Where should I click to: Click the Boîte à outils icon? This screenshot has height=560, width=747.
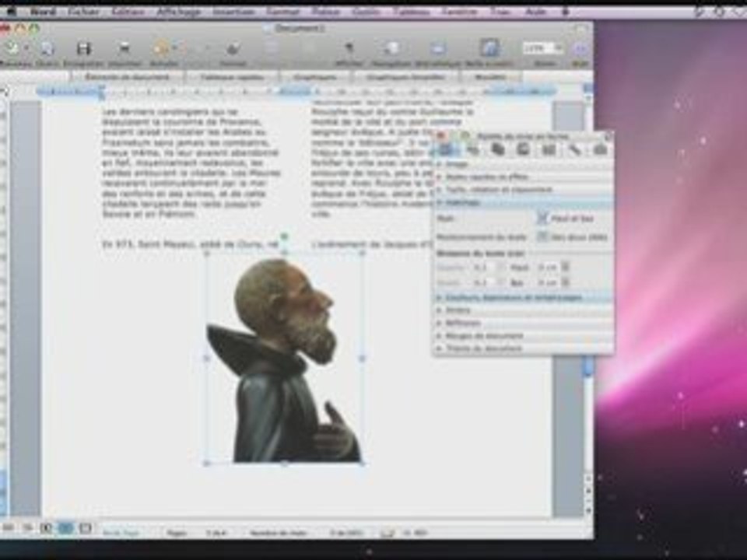tap(489, 48)
